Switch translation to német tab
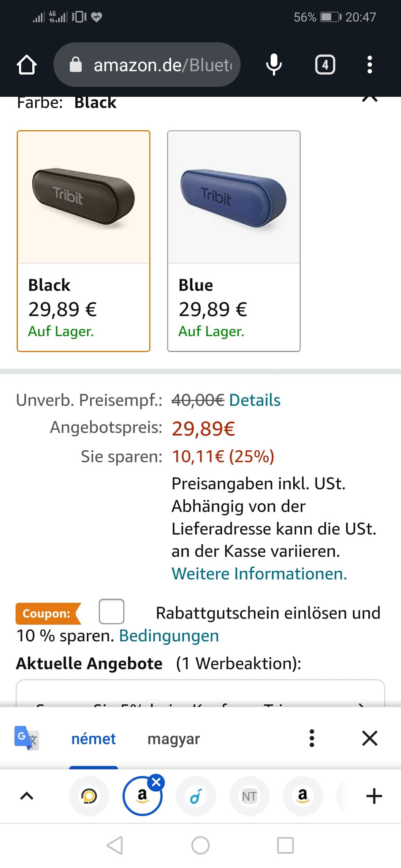The height and width of the screenshot is (868, 401). click(x=94, y=739)
